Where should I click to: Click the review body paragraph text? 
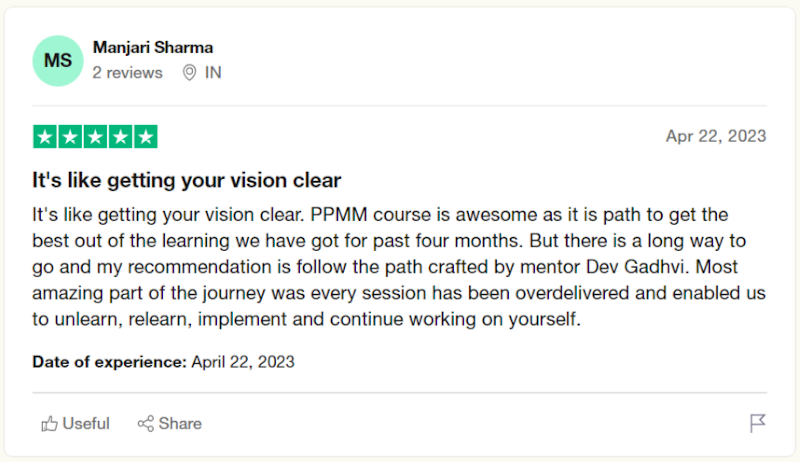[x=399, y=267]
